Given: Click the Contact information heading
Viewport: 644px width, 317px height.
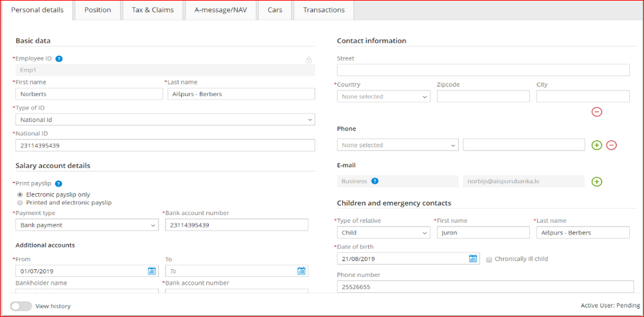Looking at the screenshot, I should 371,41.
